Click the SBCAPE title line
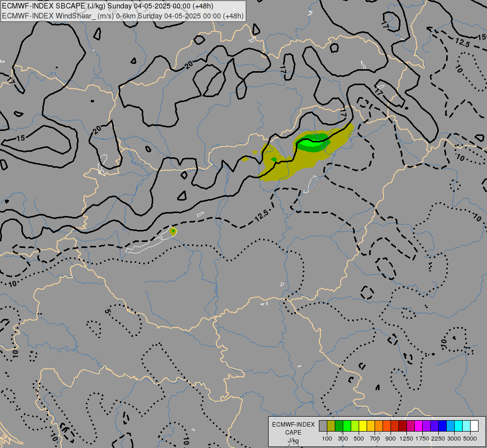 pos(107,6)
